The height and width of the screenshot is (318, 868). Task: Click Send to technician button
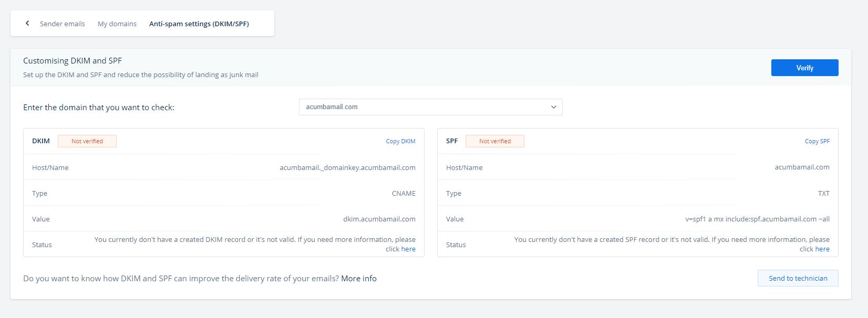798,278
